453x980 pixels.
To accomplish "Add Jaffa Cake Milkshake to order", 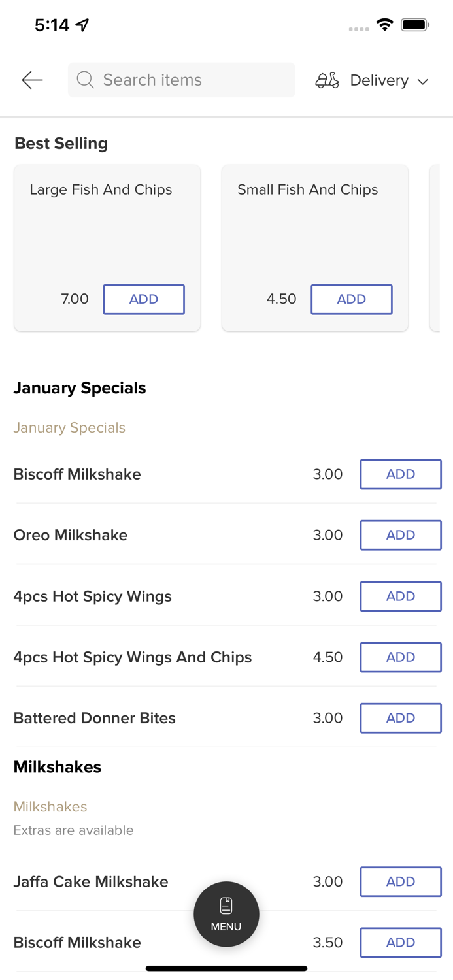I will tap(400, 881).
